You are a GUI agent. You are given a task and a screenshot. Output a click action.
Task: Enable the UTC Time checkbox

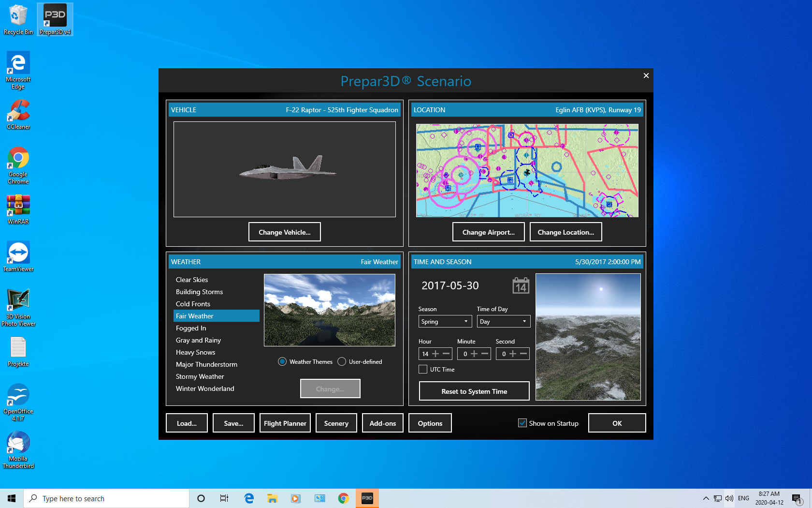423,369
